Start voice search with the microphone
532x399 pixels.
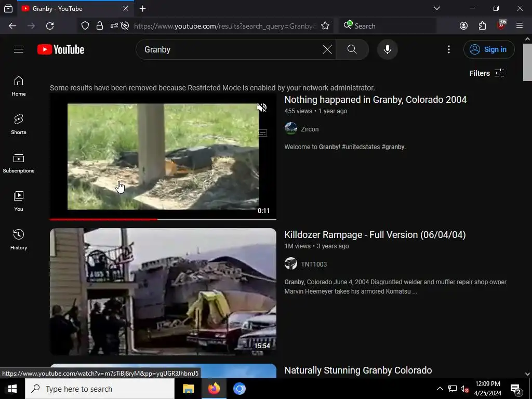pos(387,49)
